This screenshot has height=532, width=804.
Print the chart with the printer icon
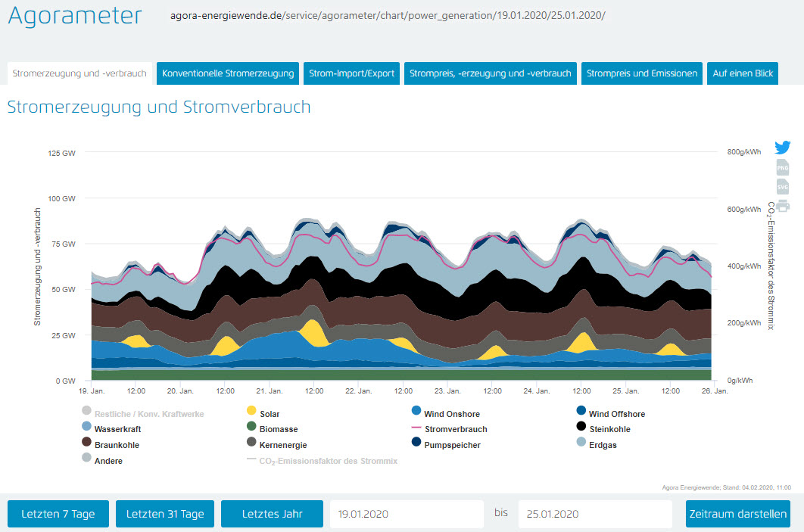point(782,205)
